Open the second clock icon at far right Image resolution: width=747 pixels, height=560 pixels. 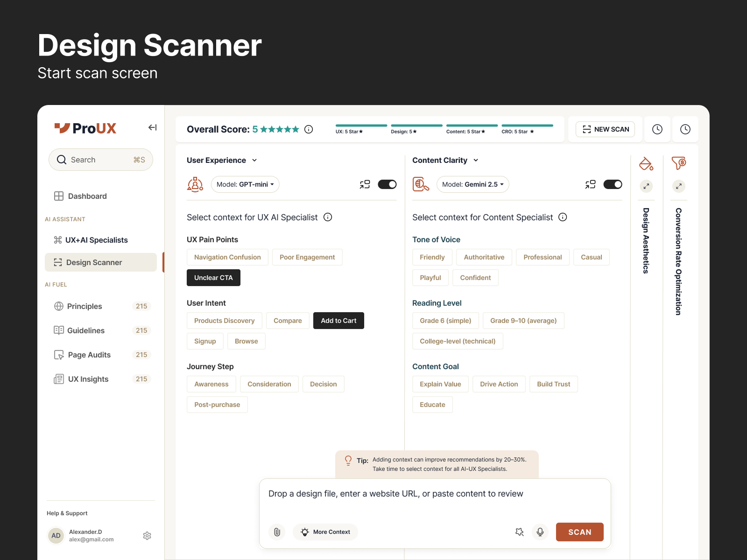(x=685, y=129)
